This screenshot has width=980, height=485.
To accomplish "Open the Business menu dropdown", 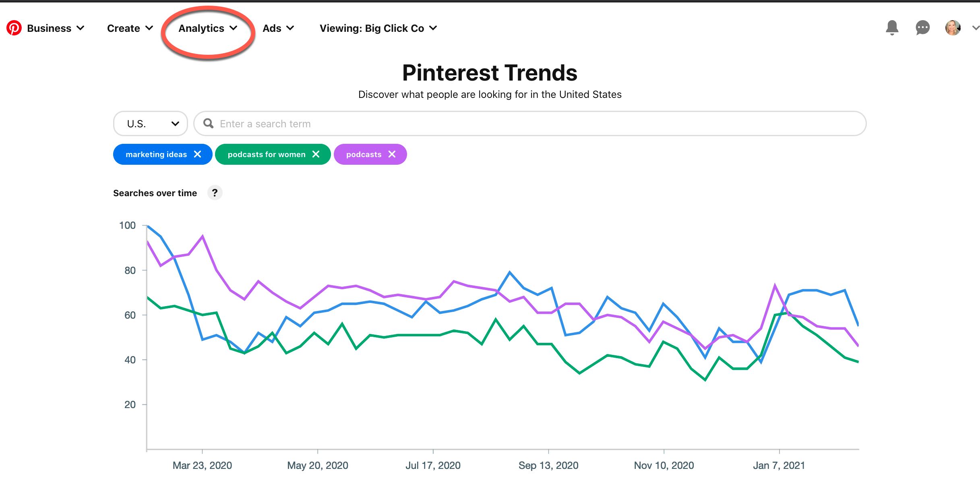I will (55, 28).
